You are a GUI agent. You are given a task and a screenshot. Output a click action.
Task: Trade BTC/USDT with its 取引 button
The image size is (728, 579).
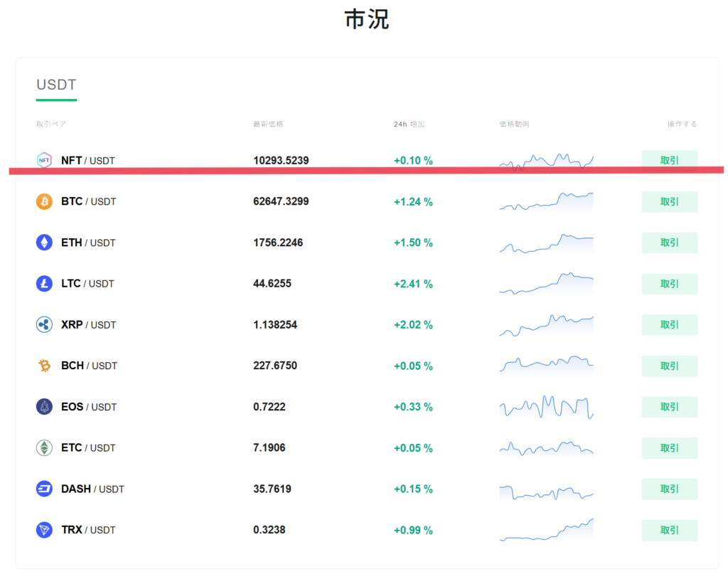coord(670,202)
